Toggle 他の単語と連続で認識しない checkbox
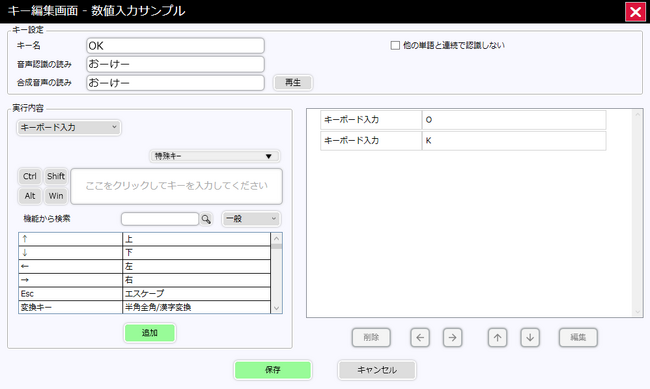 (395, 45)
